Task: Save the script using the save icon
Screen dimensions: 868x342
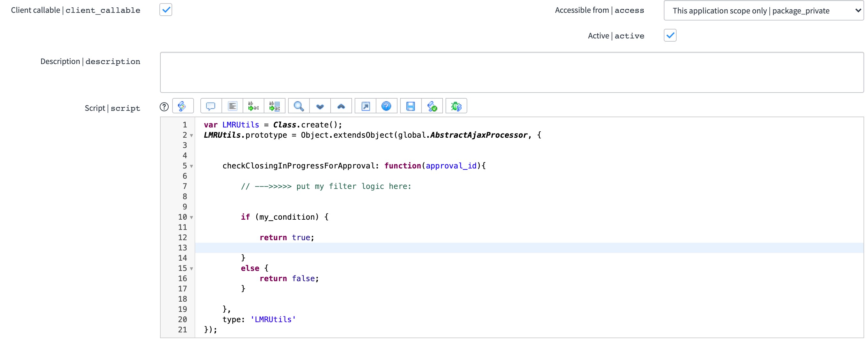Action: [410, 106]
